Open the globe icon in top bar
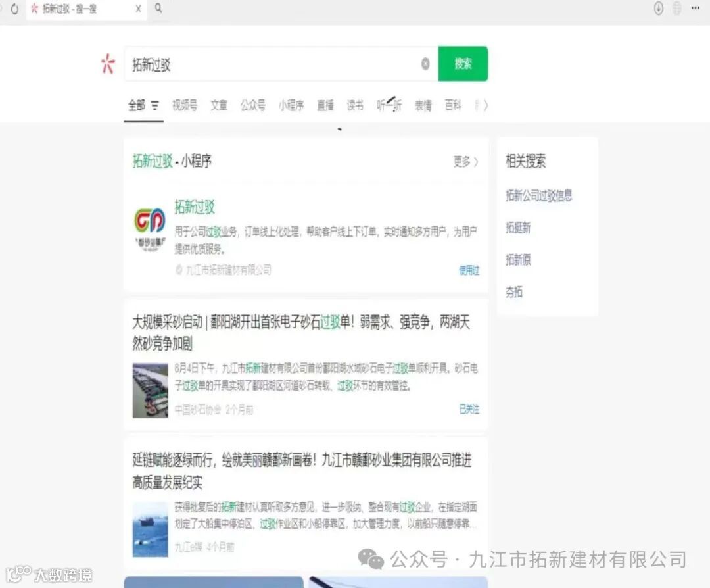Image resolution: width=710 pixels, height=588 pixels. pos(676,8)
